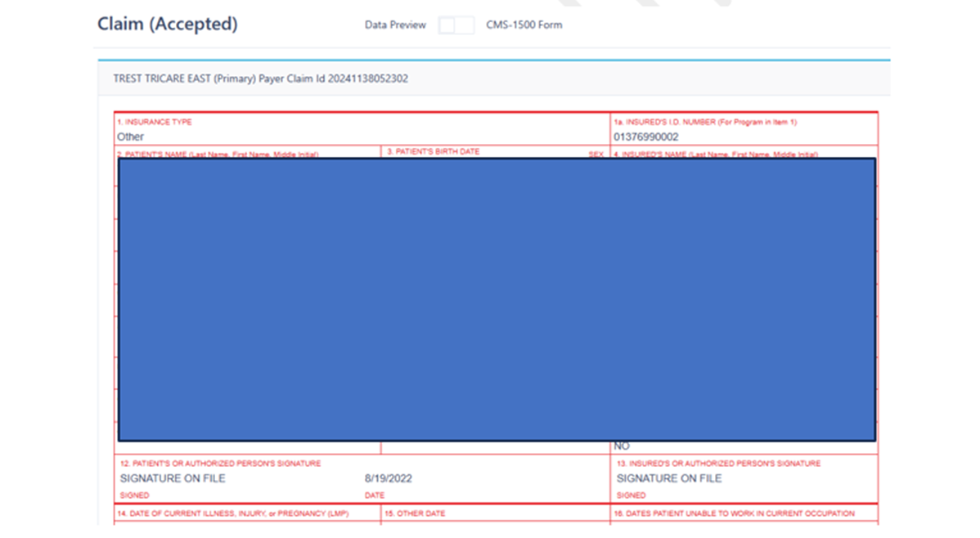This screenshot has height=538, width=980.
Task: Click insured's SIGNATURE ON FILE in box 13
Action: 669,478
